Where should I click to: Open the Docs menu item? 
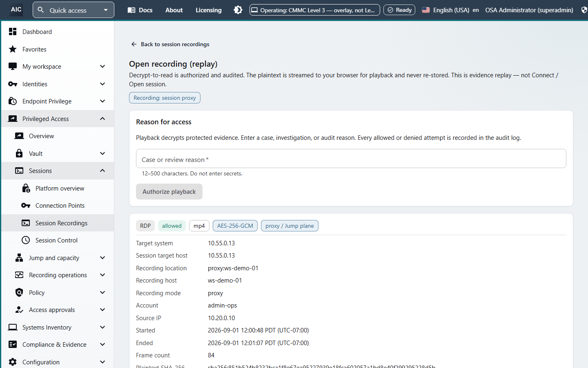[140, 10]
